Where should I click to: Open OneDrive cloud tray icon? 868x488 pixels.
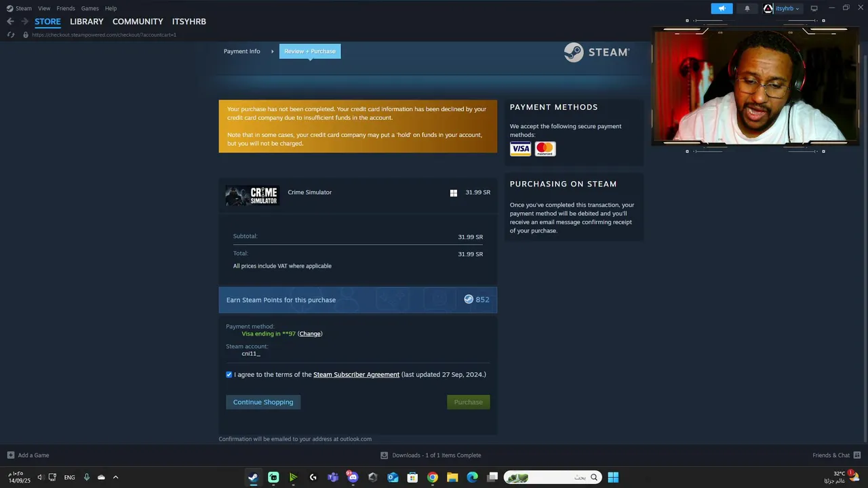[101, 478]
